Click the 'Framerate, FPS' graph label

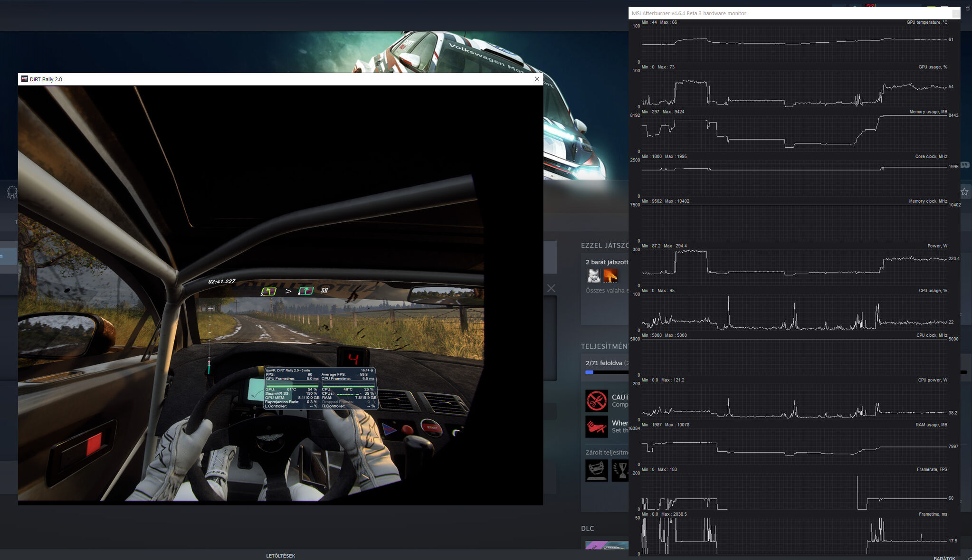932,469
